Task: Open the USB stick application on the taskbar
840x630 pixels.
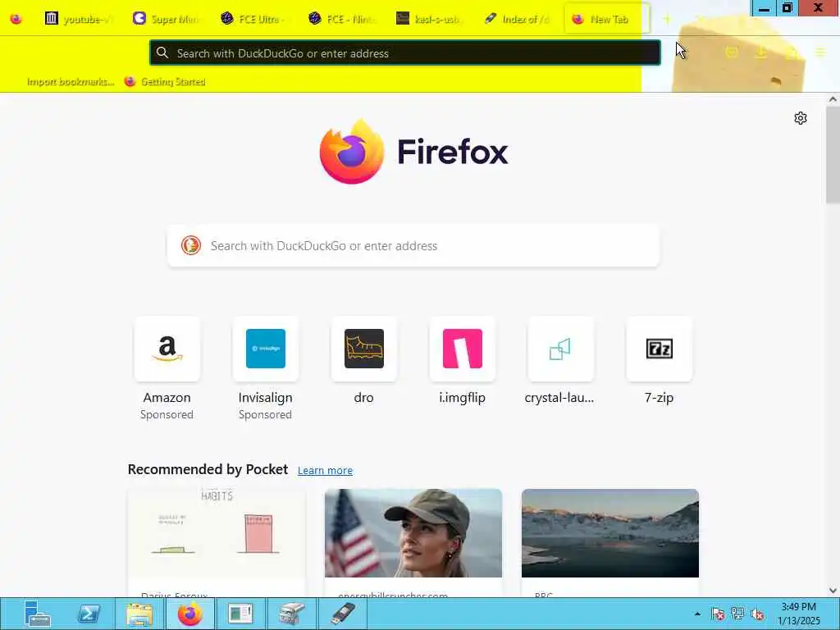Action: pyautogui.click(x=344, y=614)
